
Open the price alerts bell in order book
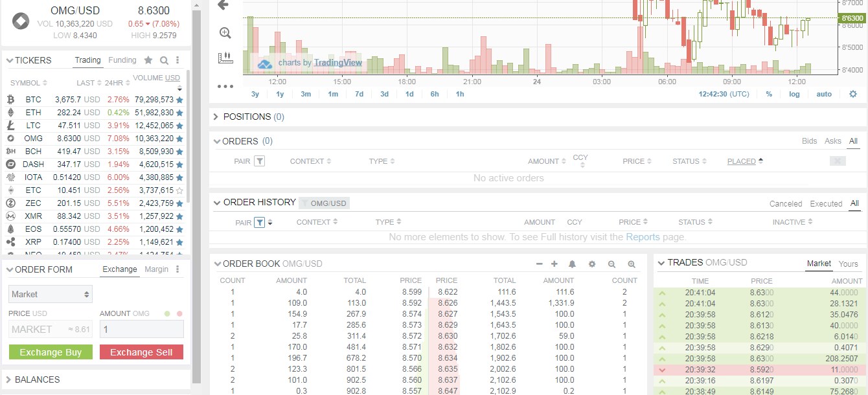click(571, 263)
